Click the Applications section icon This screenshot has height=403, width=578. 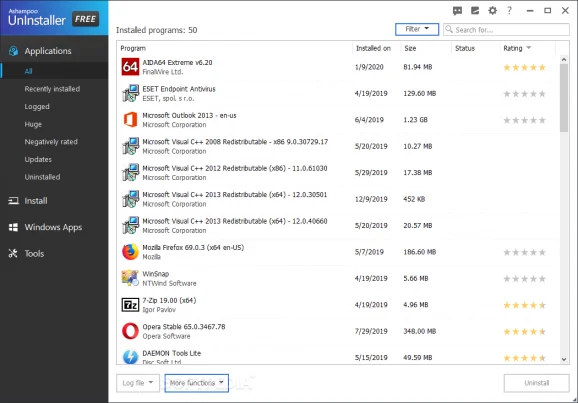click(x=13, y=51)
